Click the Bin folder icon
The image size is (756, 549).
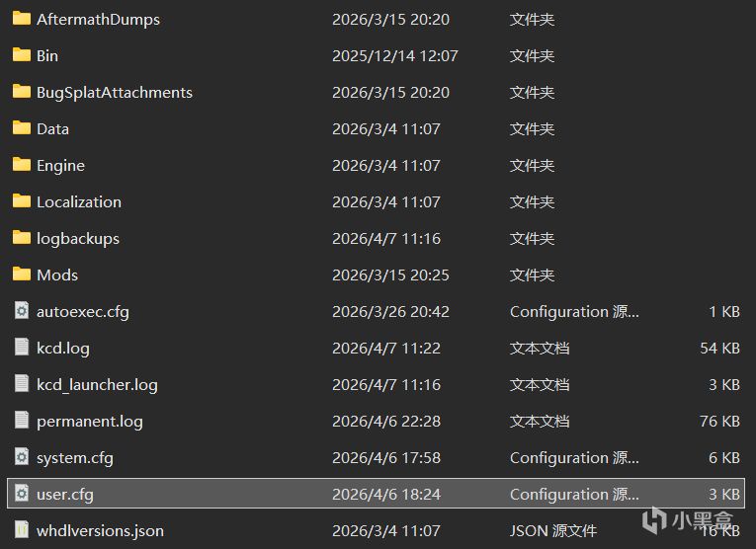22,55
